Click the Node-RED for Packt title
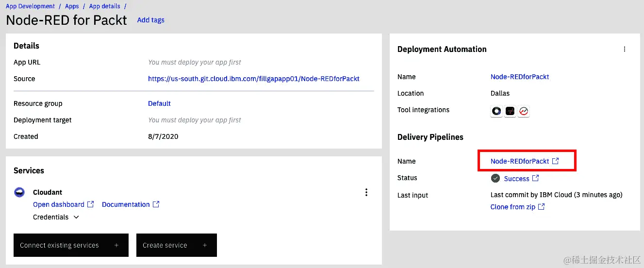Screen dimensions: 644x268 [x=66, y=20]
